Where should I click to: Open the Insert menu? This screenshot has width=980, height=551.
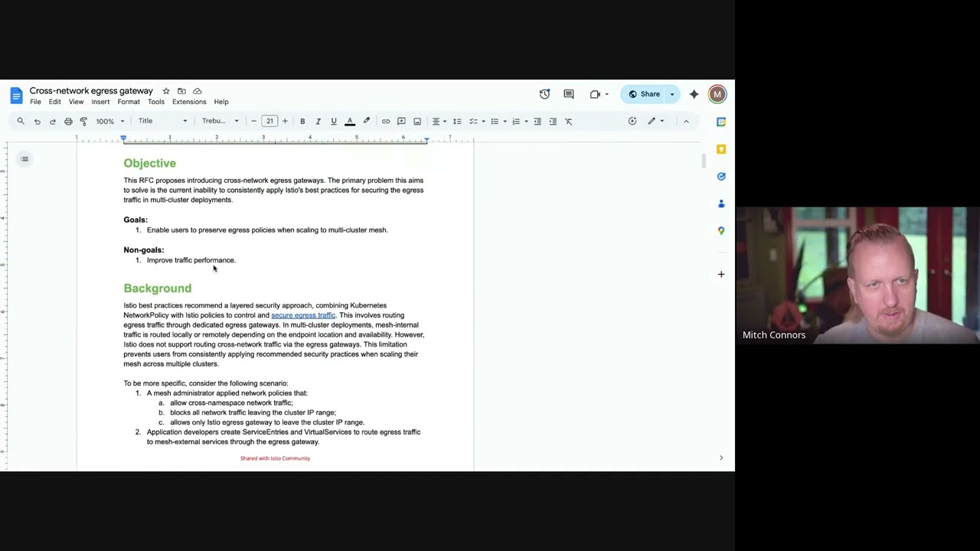tap(100, 102)
